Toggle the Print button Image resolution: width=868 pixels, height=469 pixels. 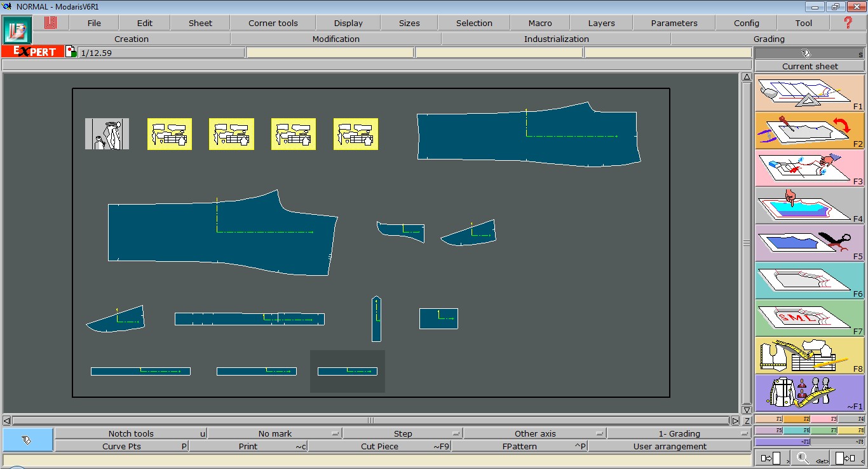click(248, 446)
